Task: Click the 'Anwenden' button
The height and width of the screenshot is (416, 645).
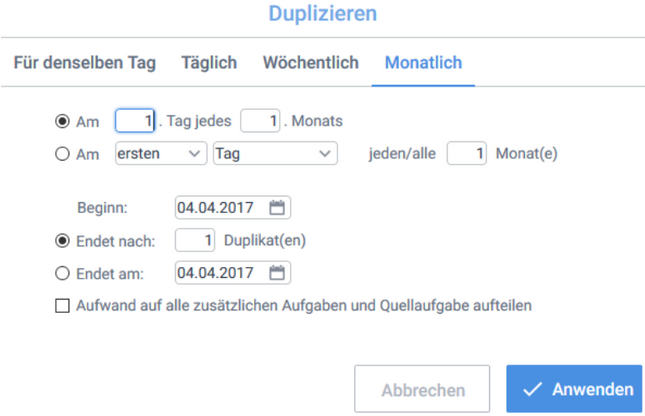Action: (x=574, y=389)
